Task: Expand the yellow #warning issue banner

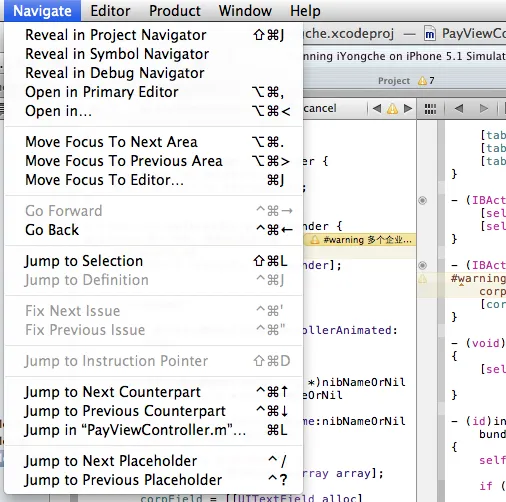Action: point(360,240)
